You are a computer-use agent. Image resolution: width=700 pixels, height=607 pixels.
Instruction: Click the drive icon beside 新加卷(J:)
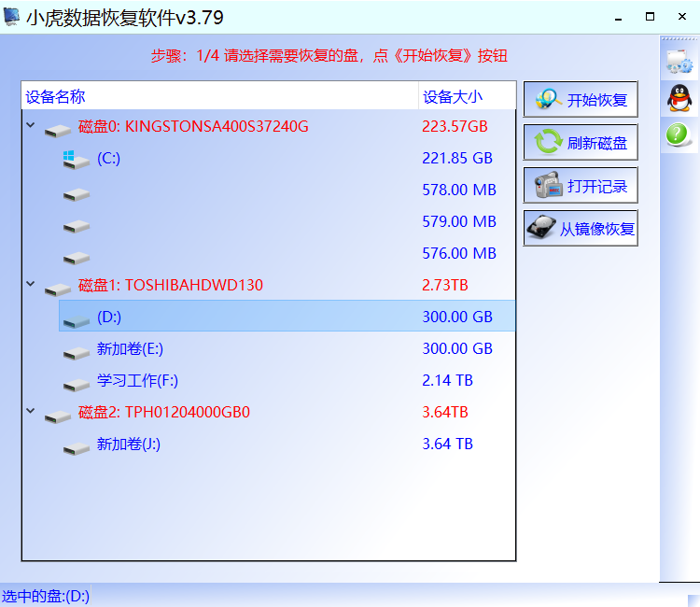tap(77, 448)
